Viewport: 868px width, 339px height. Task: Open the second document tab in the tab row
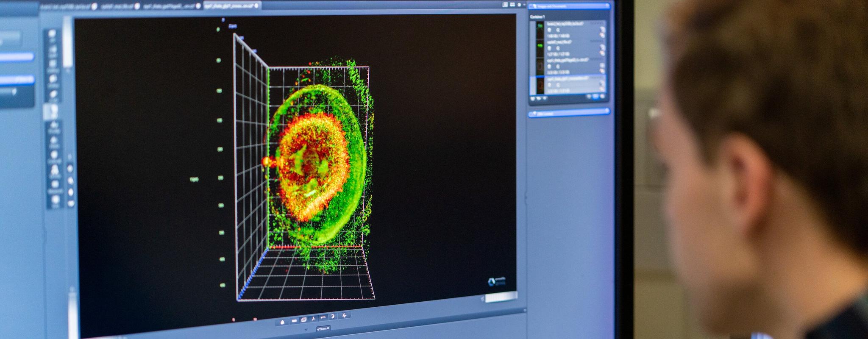120,6
